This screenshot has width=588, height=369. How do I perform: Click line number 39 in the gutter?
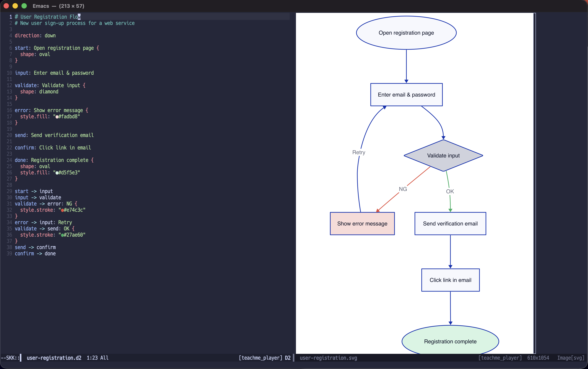click(x=9, y=254)
